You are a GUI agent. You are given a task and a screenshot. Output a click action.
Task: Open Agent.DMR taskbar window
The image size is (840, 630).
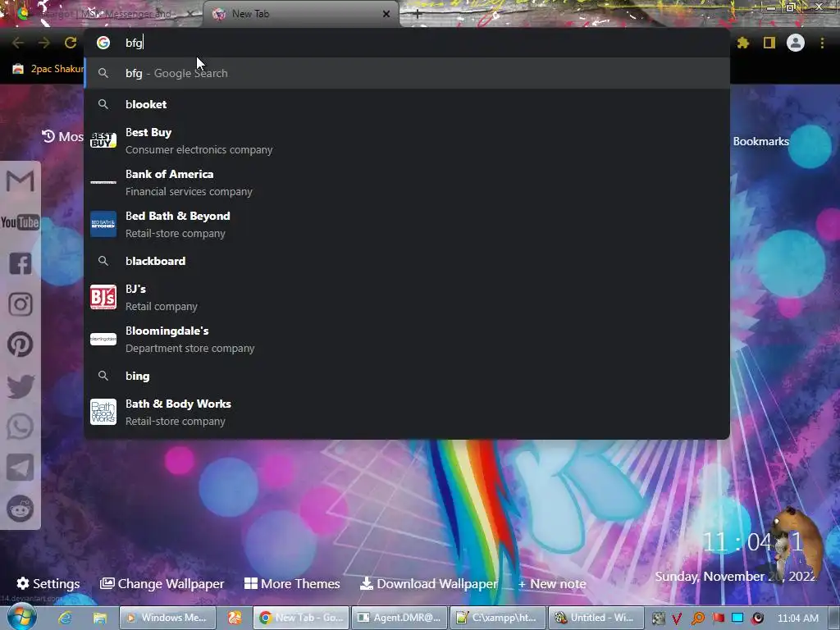click(x=399, y=618)
